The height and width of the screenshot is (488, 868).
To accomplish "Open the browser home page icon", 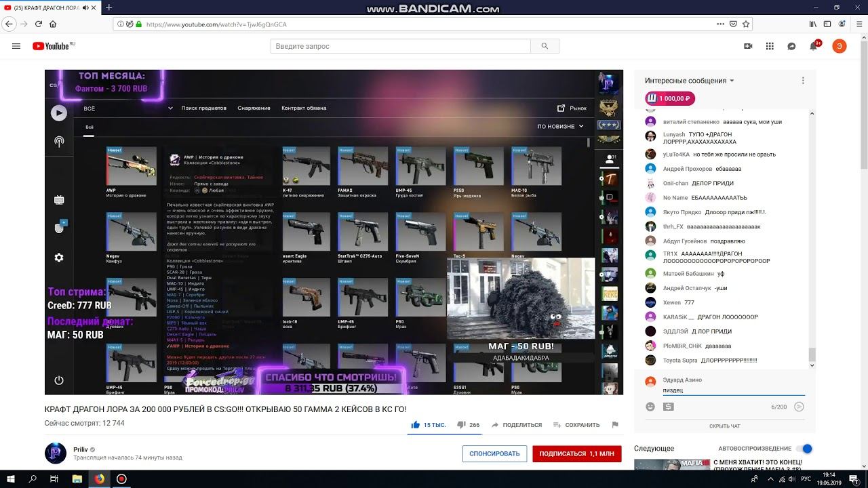I will [54, 24].
